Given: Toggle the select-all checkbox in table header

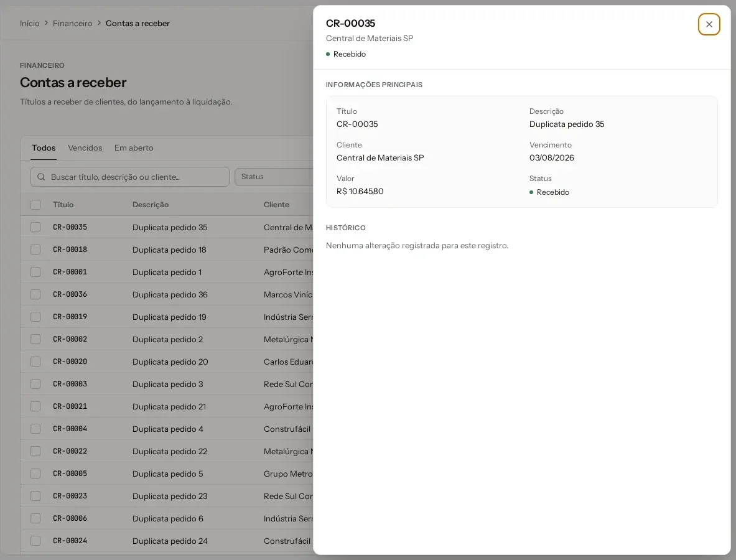Looking at the screenshot, I should pyautogui.click(x=35, y=205).
